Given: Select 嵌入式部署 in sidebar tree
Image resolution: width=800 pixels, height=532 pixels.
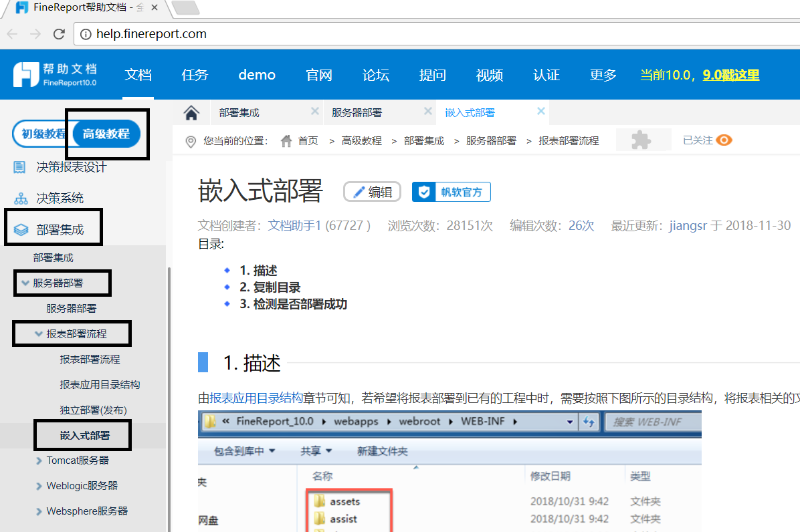Looking at the screenshot, I should coord(85,436).
